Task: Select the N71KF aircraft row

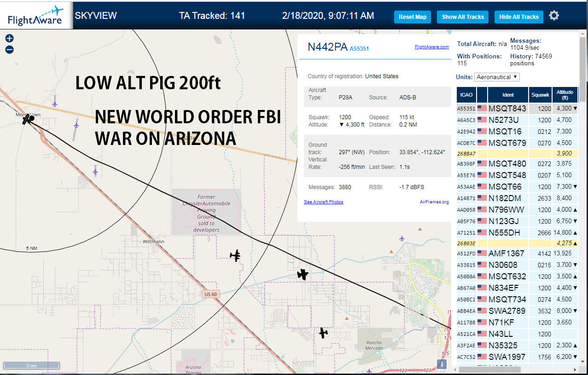Action: (517, 323)
